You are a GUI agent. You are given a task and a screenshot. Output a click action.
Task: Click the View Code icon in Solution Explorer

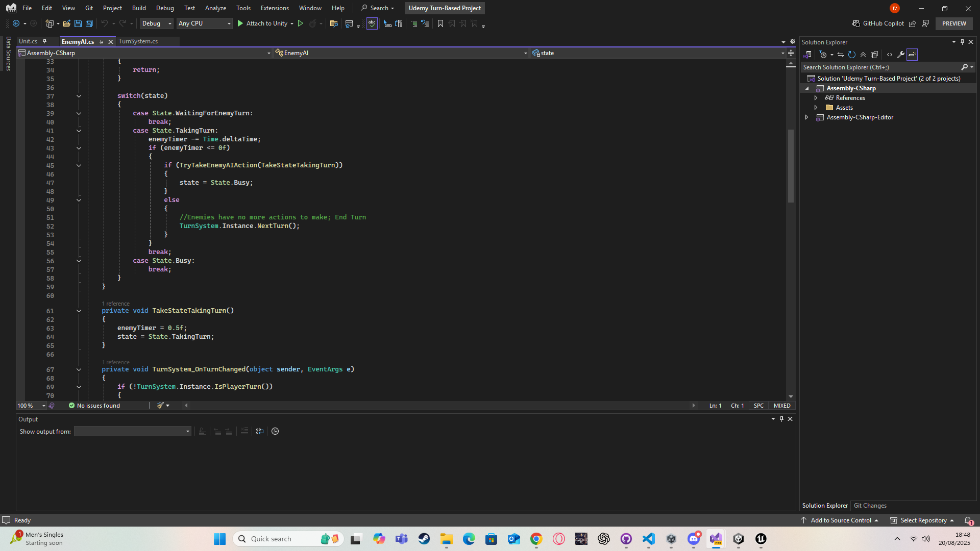[x=890, y=55]
